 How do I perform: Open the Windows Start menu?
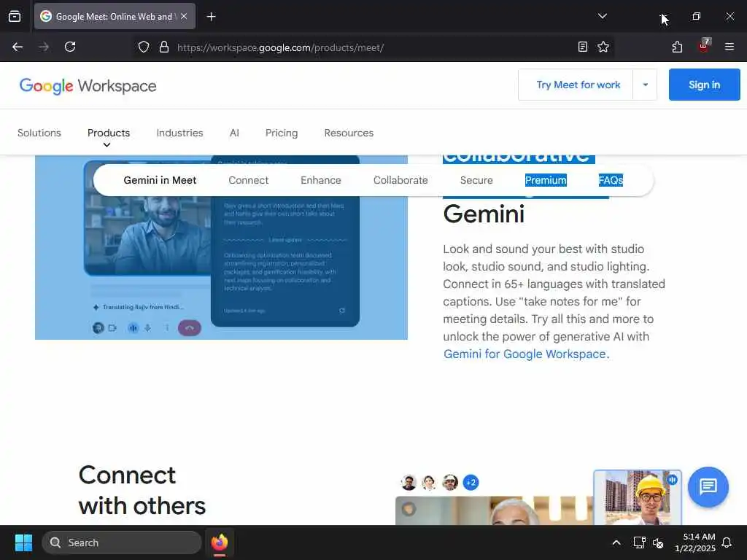(23, 542)
